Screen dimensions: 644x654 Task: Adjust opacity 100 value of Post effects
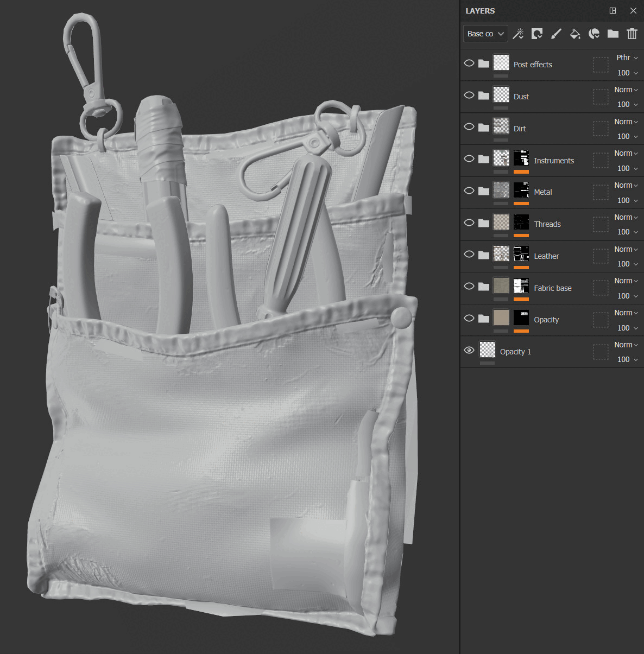pos(627,73)
